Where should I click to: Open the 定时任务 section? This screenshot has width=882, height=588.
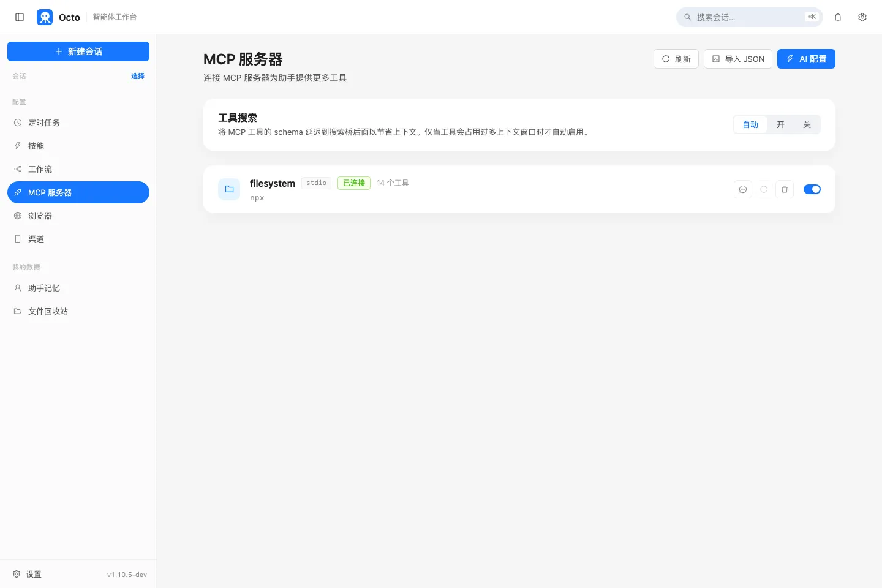coord(78,123)
